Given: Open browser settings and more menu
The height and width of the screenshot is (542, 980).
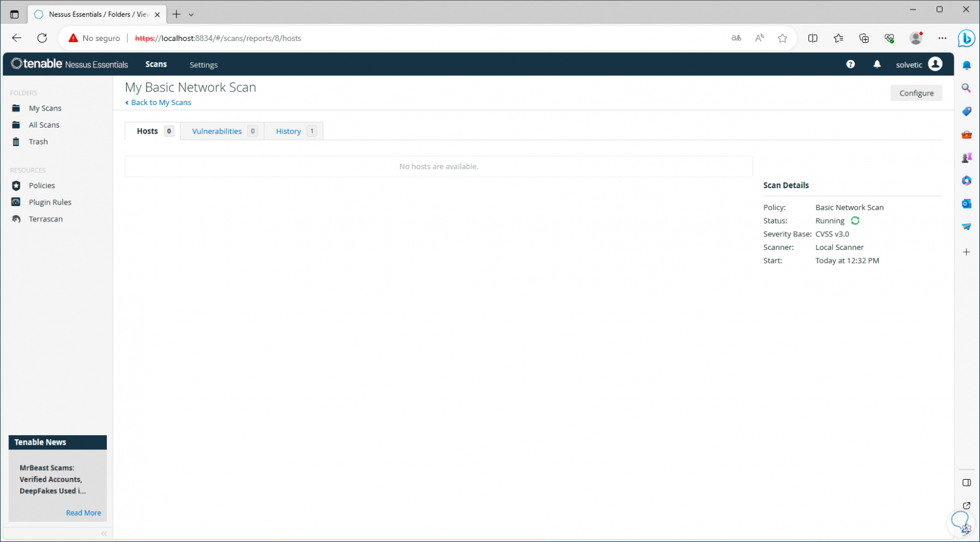Looking at the screenshot, I should tap(943, 38).
